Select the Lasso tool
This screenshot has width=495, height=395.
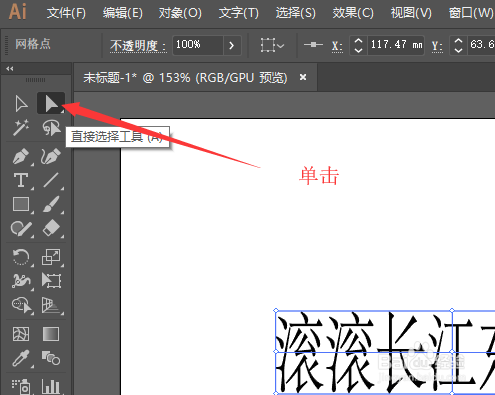tap(51, 128)
